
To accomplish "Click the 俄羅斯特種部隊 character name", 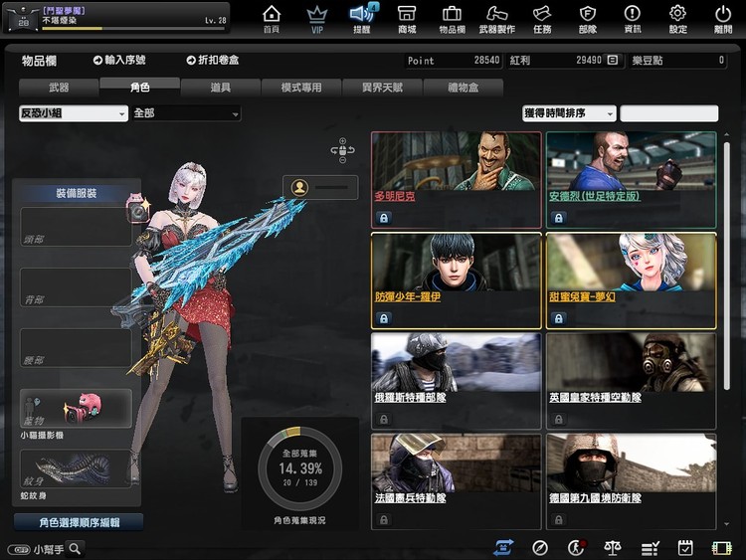I will [x=410, y=397].
